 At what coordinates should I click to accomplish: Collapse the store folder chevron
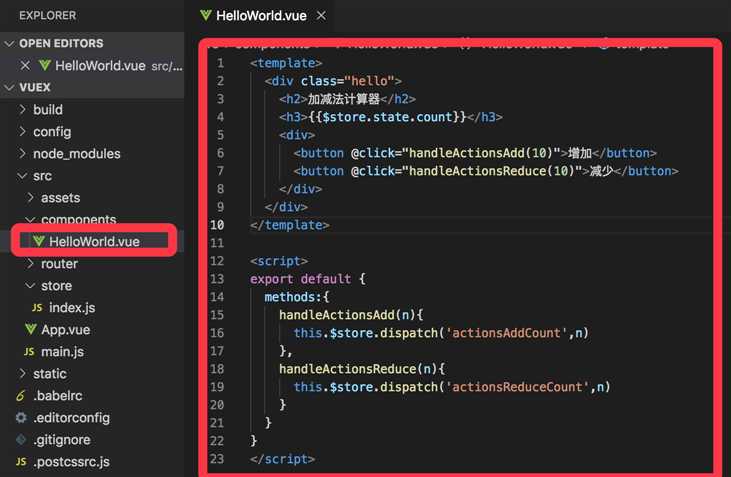[30, 285]
